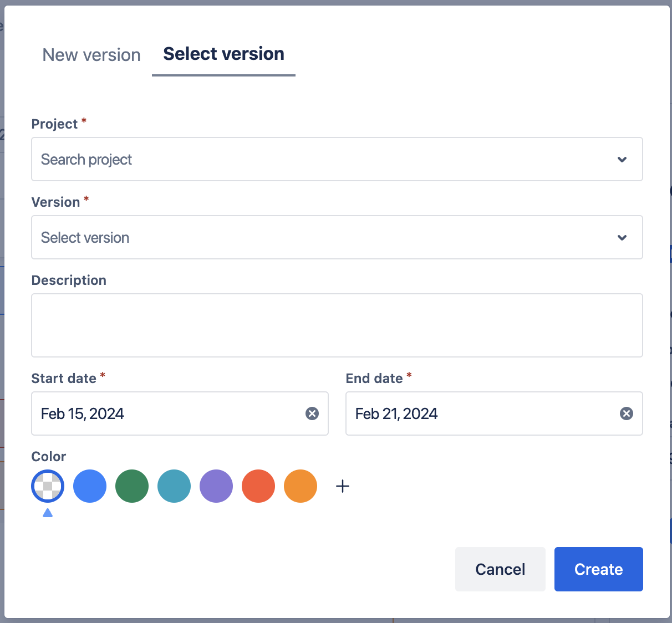Choose the blue color swatch

90,486
